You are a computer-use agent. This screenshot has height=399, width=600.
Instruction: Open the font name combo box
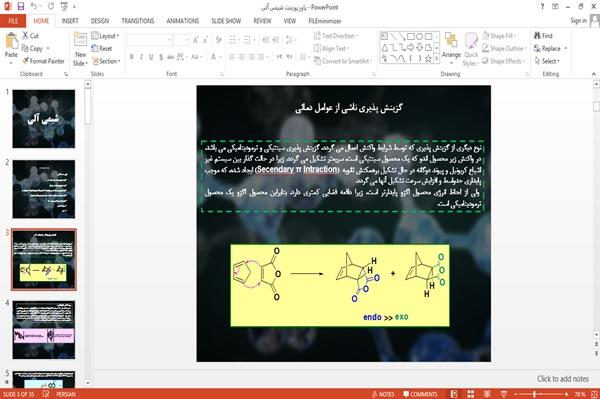[150, 40]
